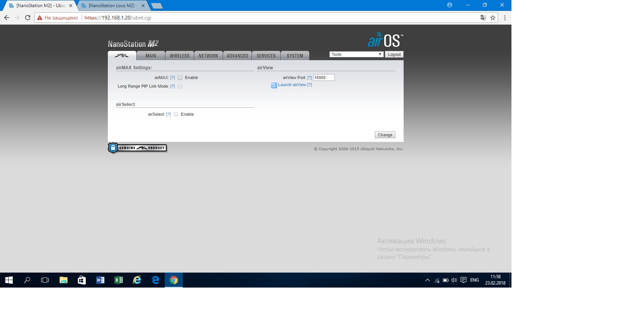Switch to the MAIN tab
This screenshot has height=328, width=644.
click(151, 56)
